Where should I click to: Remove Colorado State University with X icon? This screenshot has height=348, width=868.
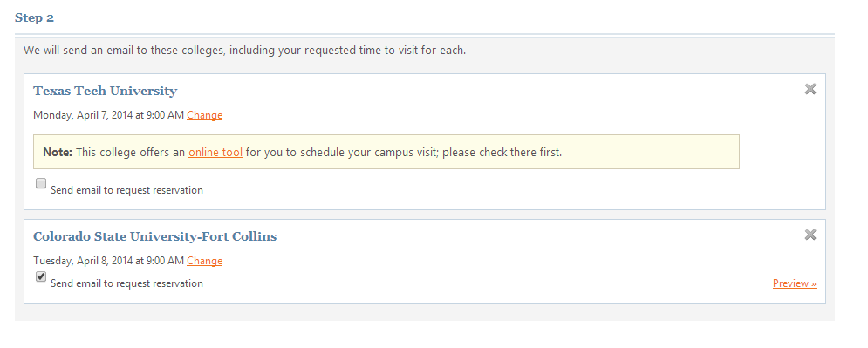tap(810, 235)
